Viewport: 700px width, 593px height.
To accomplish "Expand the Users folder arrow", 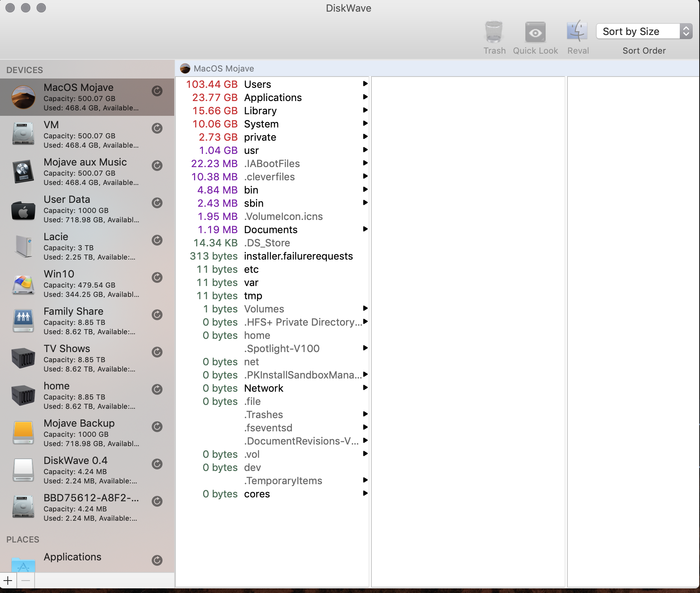I will [365, 84].
